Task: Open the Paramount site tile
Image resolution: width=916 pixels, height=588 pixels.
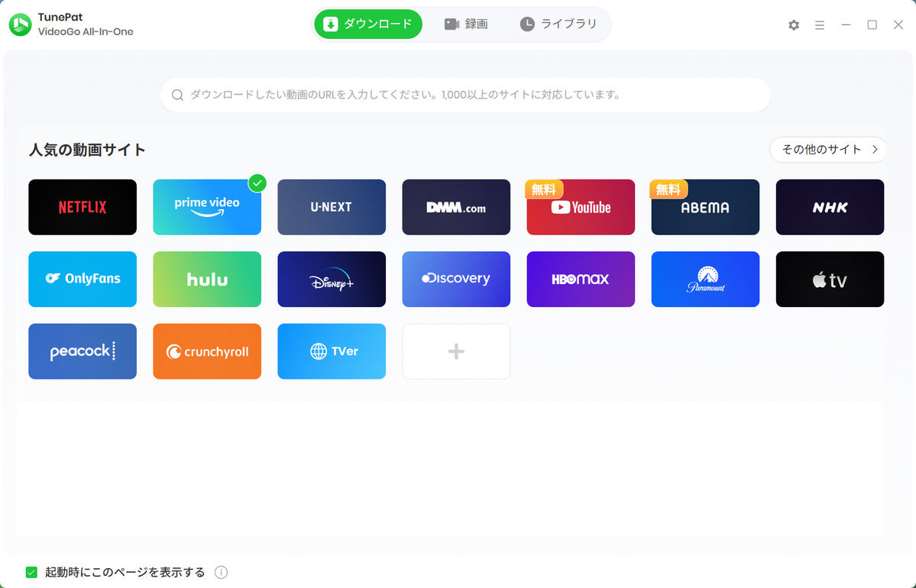Action: 705,279
